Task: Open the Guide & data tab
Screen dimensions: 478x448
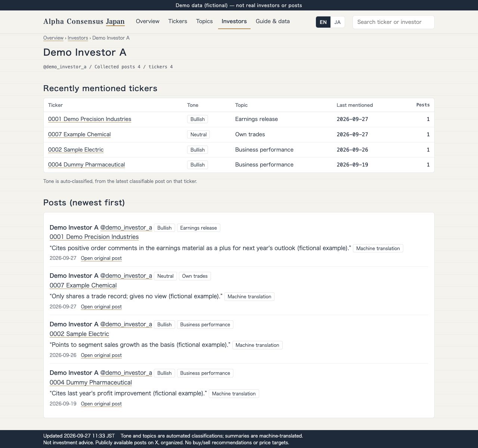Action: point(273,21)
